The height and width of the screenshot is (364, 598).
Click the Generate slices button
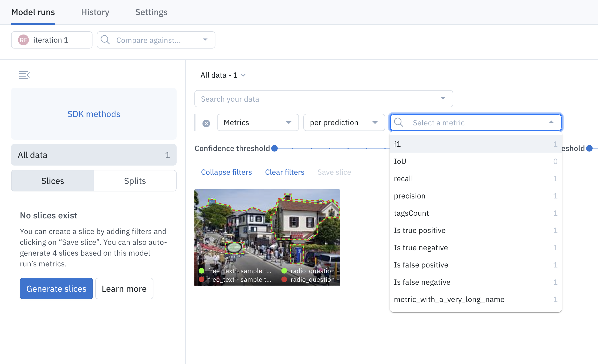click(x=56, y=289)
